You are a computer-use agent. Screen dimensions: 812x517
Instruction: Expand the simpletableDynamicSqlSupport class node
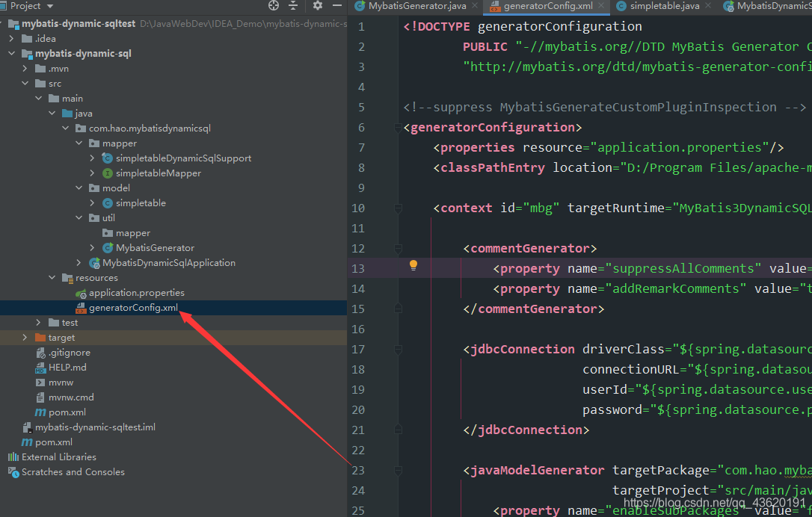pyautogui.click(x=93, y=158)
